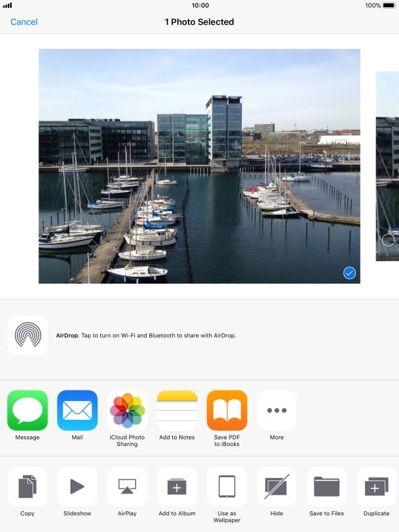This screenshot has width=399, height=532.
Task: Tap Save to Files action
Action: point(327,486)
